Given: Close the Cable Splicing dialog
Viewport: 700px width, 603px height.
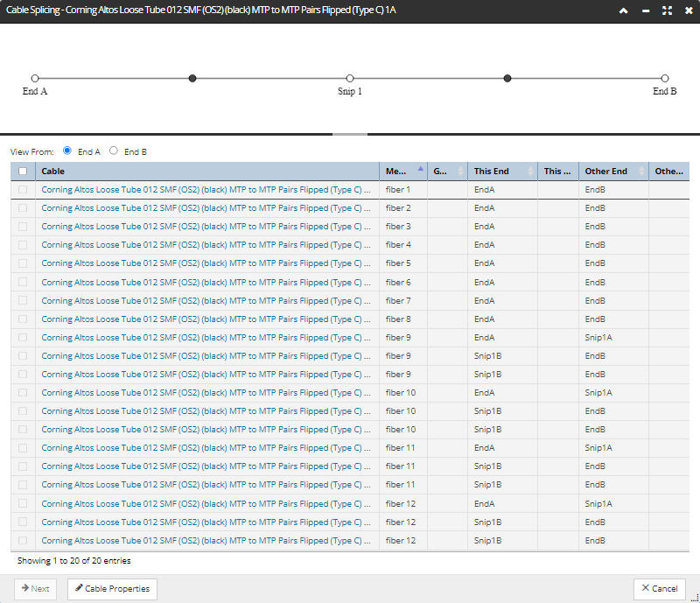Looking at the screenshot, I should pos(689,11).
